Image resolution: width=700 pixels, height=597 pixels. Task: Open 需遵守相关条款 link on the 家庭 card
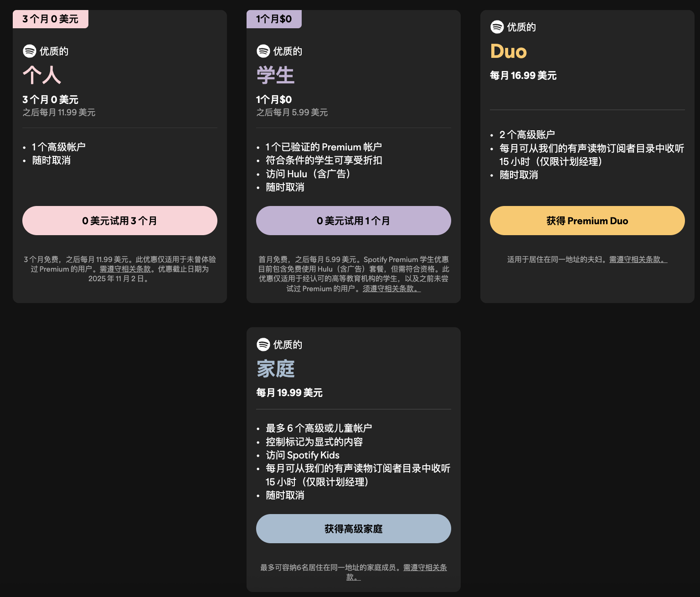(x=425, y=567)
